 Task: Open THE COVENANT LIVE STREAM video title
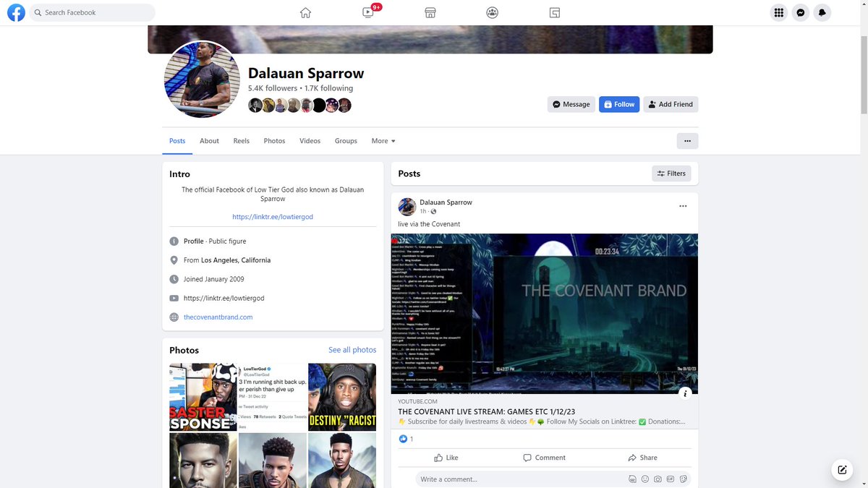pos(486,411)
